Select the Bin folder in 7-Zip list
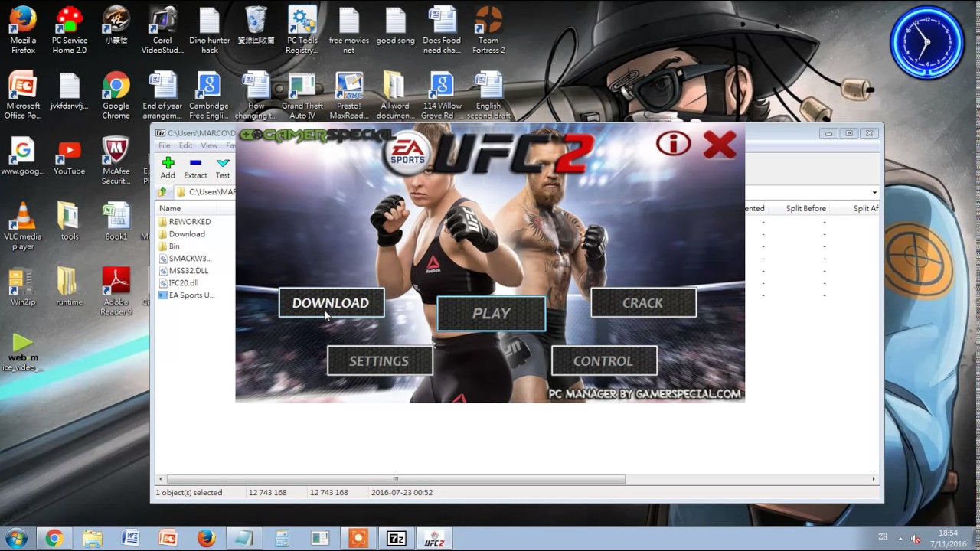 coord(169,246)
